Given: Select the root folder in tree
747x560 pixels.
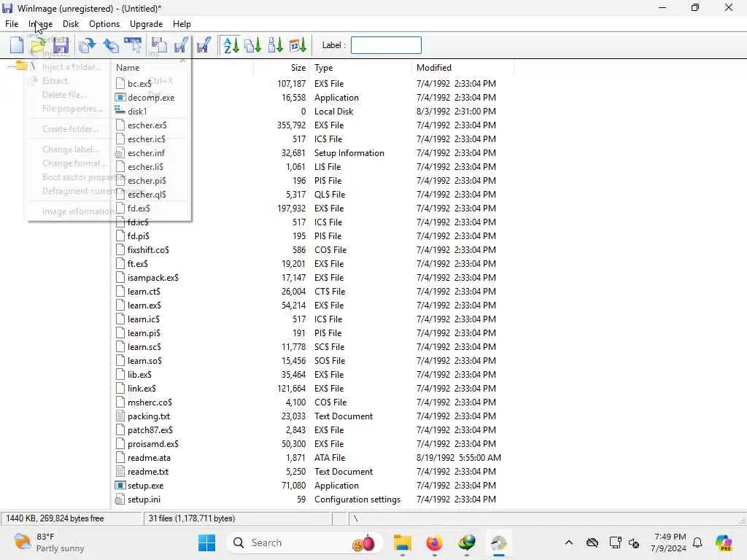Looking at the screenshot, I should 21,65.
